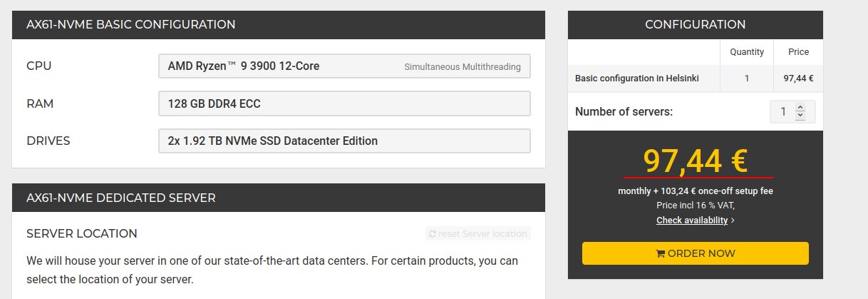Select the AMD Ryzen 9 3900 CPU field
This screenshot has height=299, width=868.
tap(344, 66)
